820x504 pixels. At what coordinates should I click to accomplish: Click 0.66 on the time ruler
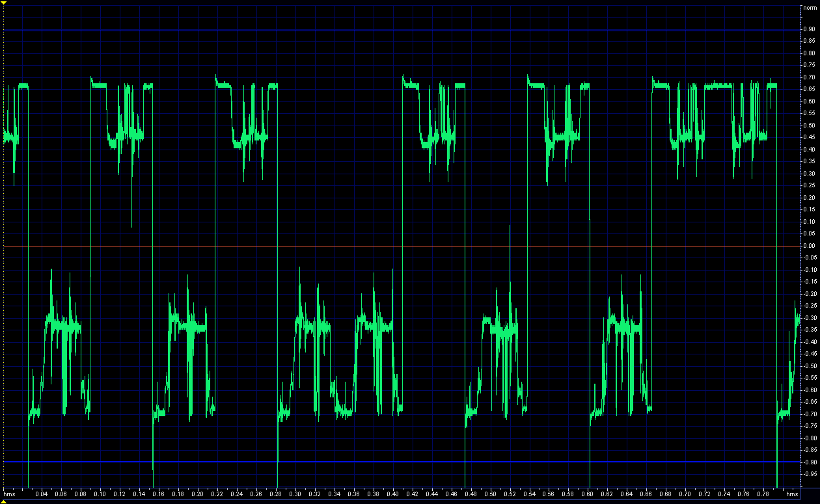coord(646,495)
